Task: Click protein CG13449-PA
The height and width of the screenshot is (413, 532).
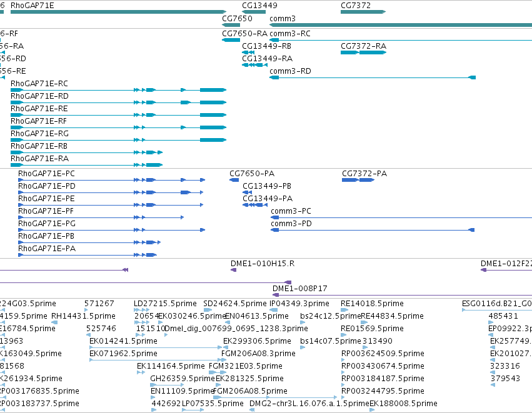Action: [x=255, y=205]
